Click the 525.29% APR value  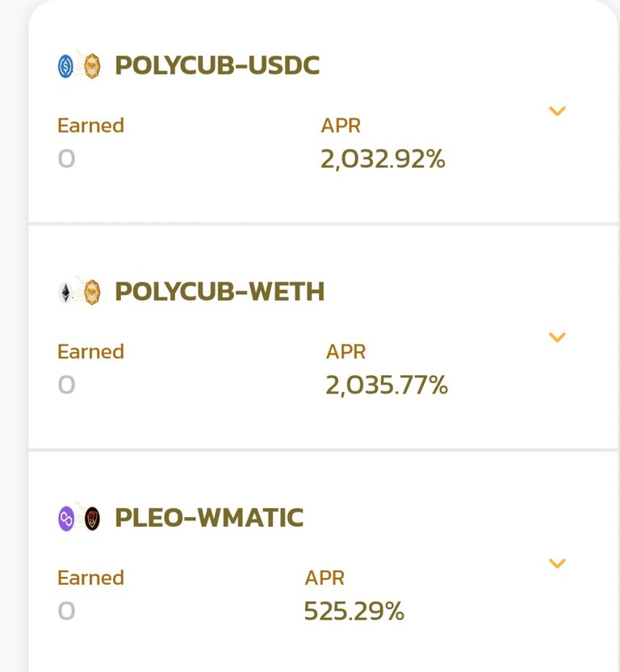354,611
